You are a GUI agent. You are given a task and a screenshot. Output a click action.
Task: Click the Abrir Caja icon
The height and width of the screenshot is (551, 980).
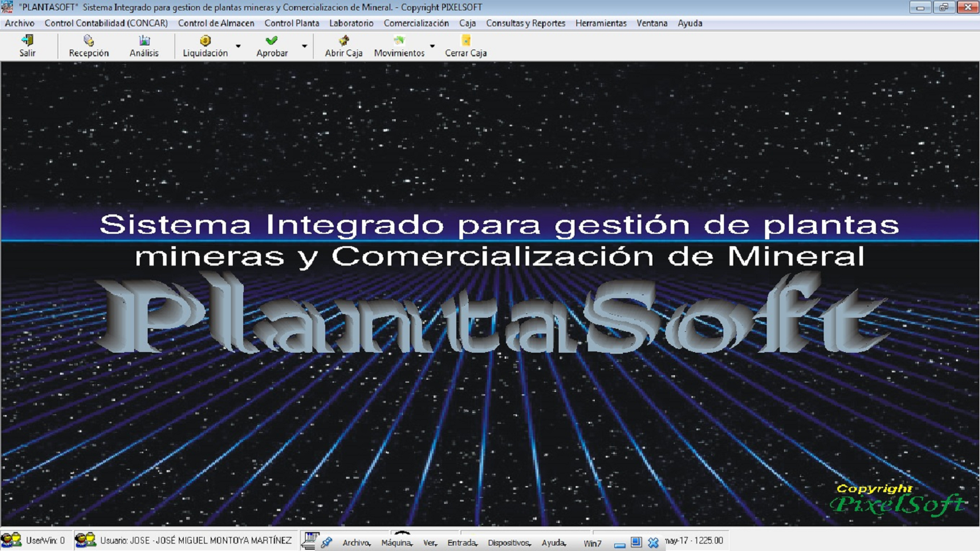[344, 40]
